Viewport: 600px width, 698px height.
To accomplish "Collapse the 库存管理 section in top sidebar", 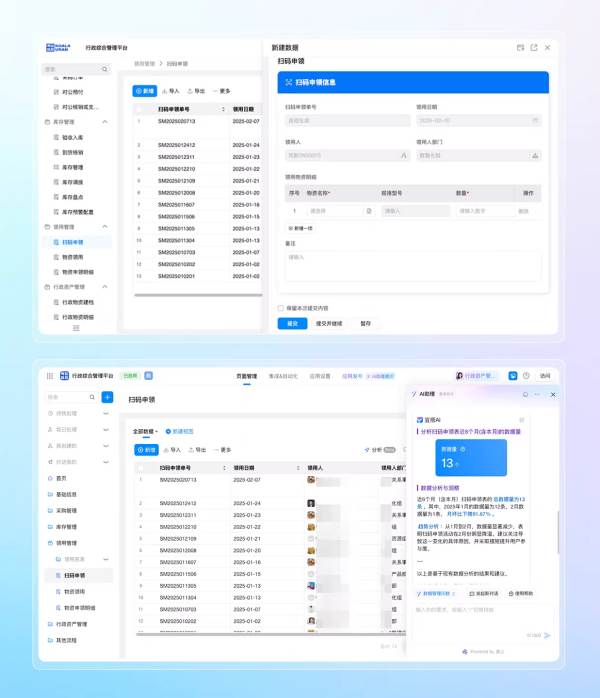I will (106, 122).
